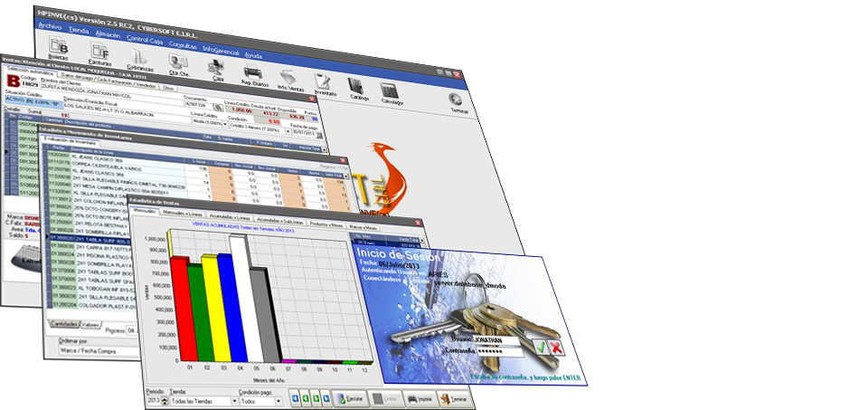Open the Boletas toolbar icon
Image resolution: width=868 pixels, height=410 pixels.
point(58,47)
